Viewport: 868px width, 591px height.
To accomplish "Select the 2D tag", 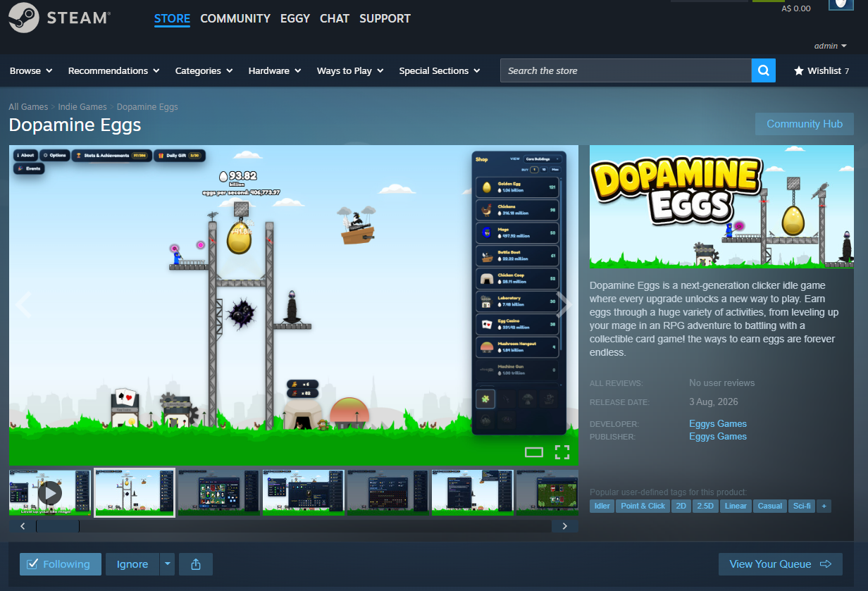I will [681, 506].
